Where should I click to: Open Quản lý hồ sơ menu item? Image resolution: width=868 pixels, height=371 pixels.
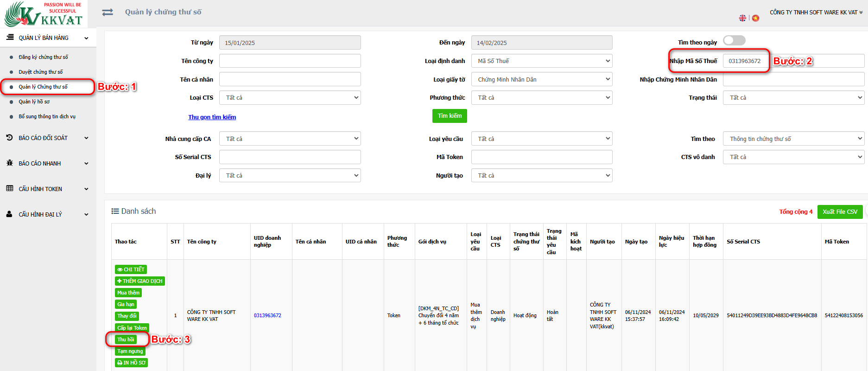click(x=34, y=102)
